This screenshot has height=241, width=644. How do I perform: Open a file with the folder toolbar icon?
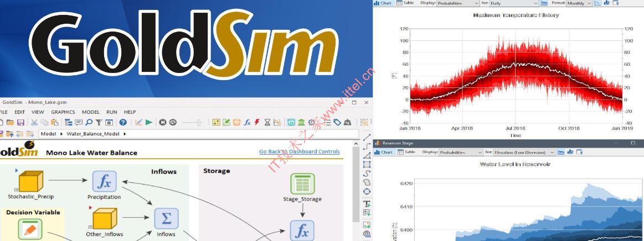click(x=11, y=122)
